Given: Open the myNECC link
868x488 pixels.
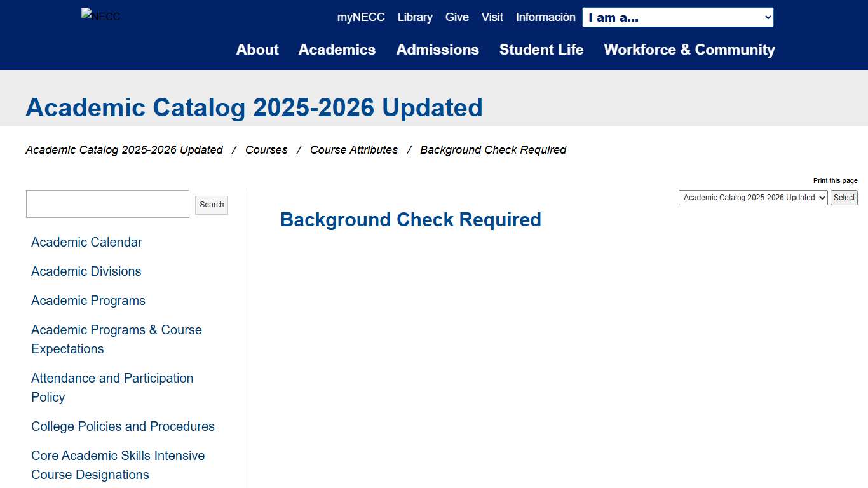Looking at the screenshot, I should pyautogui.click(x=361, y=17).
